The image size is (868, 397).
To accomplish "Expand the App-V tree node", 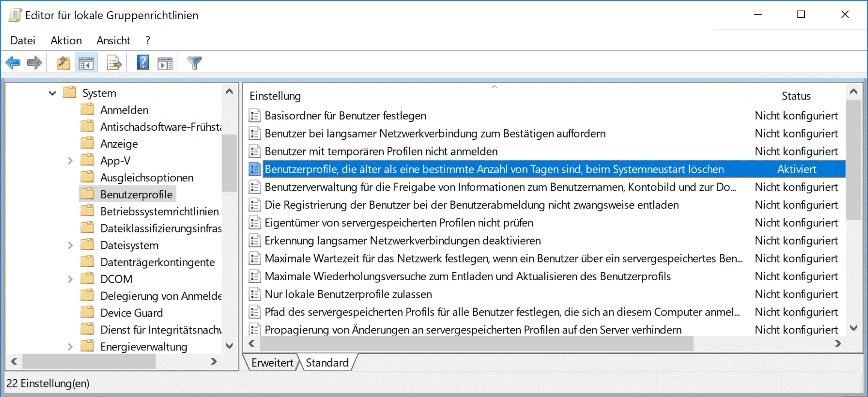I will coord(70,161).
